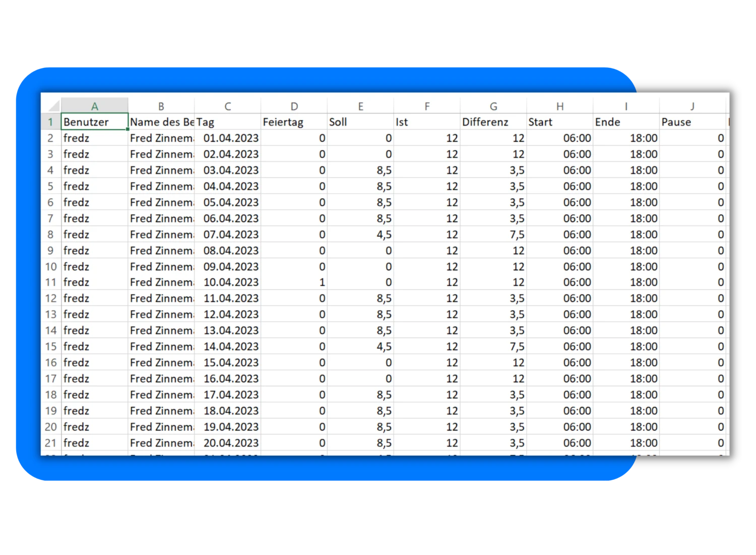Select the date cell 01.04.2023

point(227,138)
